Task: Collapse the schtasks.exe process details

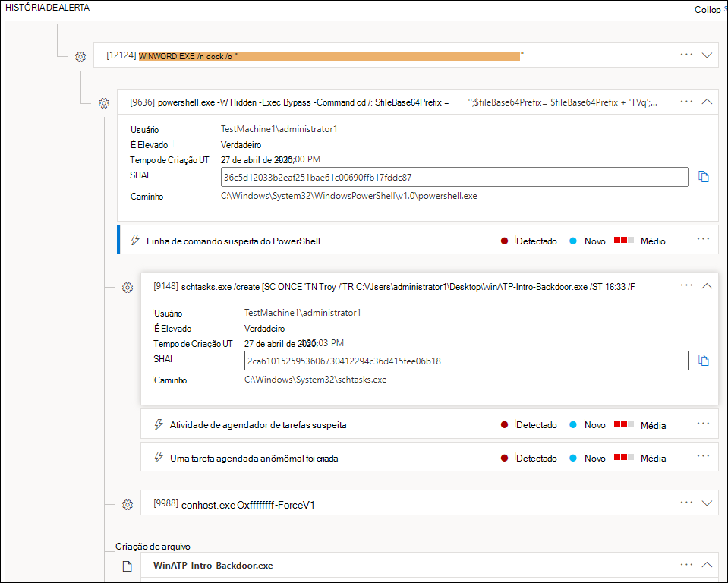Action: tap(708, 286)
